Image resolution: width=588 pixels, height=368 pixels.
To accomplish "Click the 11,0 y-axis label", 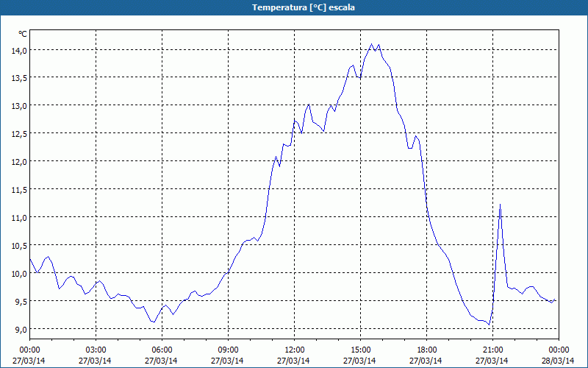I will click(x=19, y=218).
